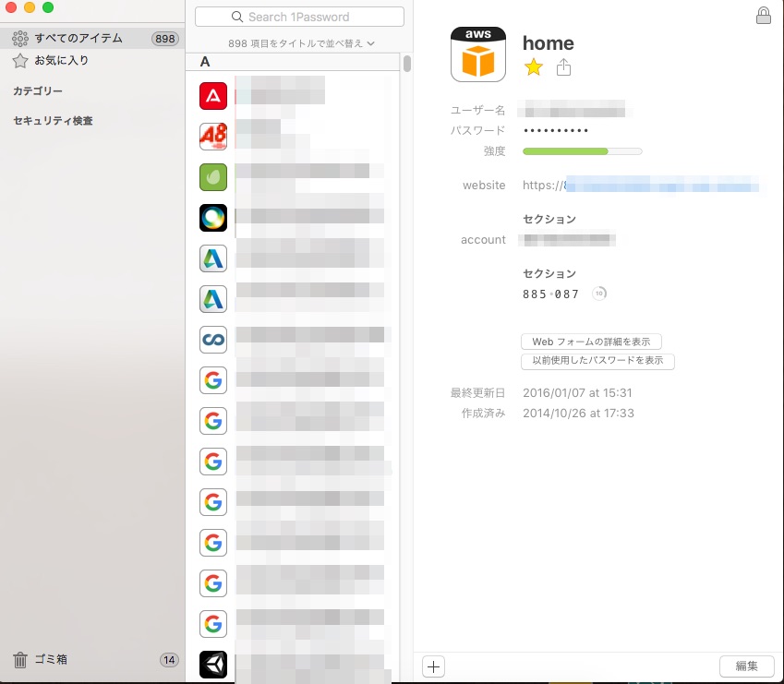This screenshot has width=784, height=684.
Task: Click the plus button to add item
Action: [x=433, y=666]
